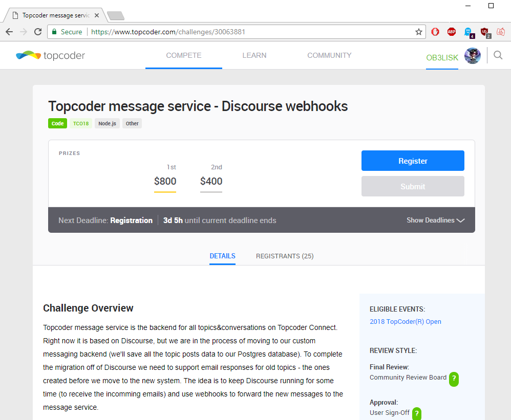Bookmark this page with the star icon
This screenshot has height=420, width=511.
click(x=419, y=32)
